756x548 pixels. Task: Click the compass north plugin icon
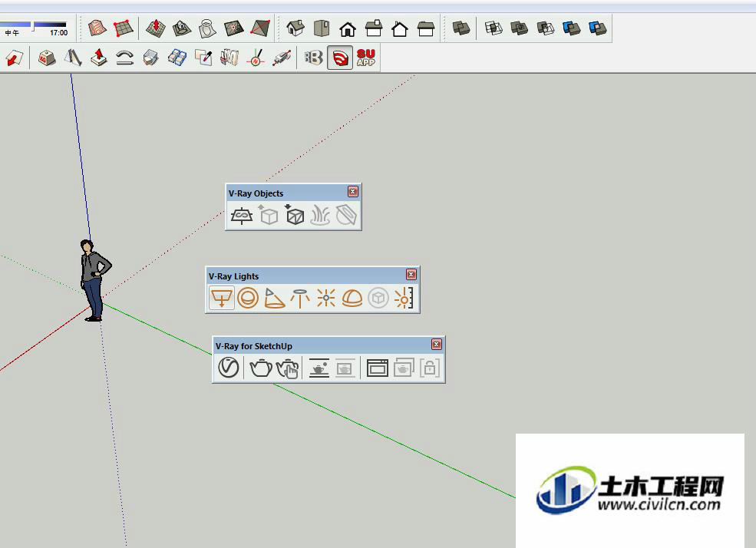coord(256,58)
